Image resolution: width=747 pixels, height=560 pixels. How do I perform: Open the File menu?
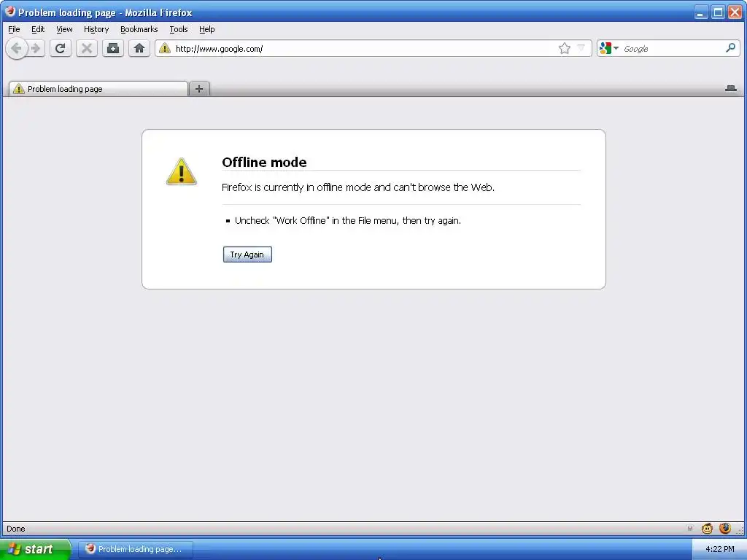[14, 29]
